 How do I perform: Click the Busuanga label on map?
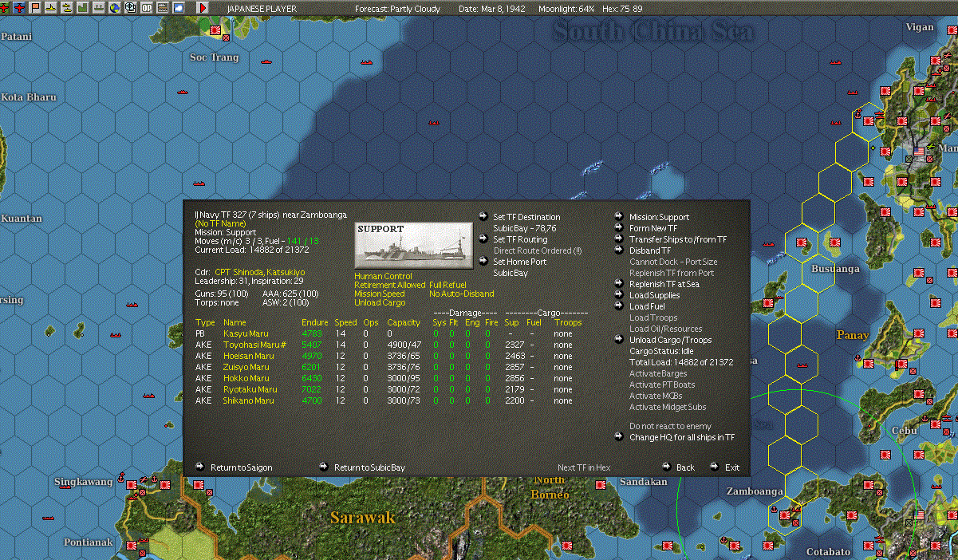(835, 269)
